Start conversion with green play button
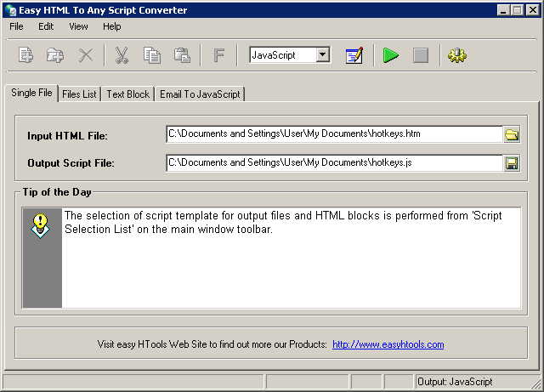Screen dimensions: 544x392 point(391,55)
